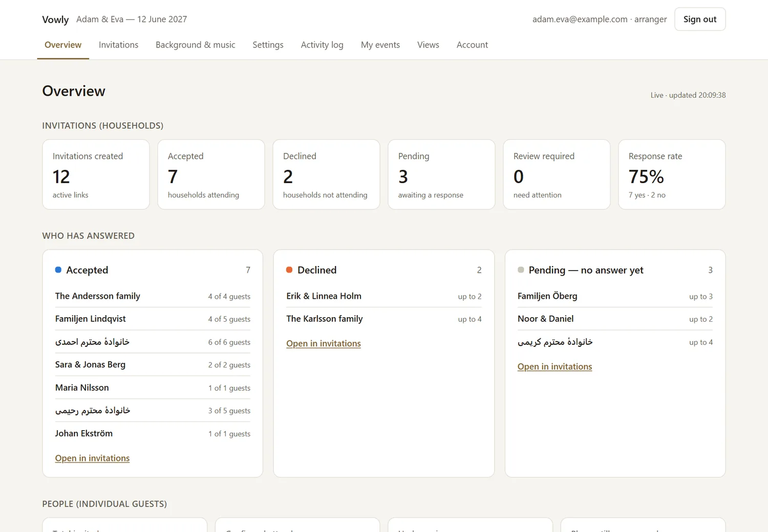
Task: Open in invitations link under Accepted
Action: (92, 458)
